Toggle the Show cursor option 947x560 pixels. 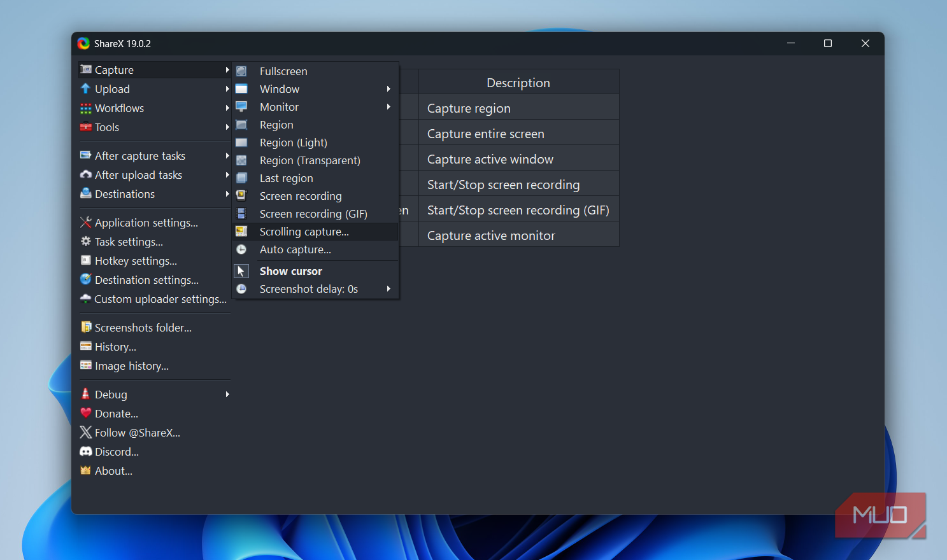tap(316, 271)
